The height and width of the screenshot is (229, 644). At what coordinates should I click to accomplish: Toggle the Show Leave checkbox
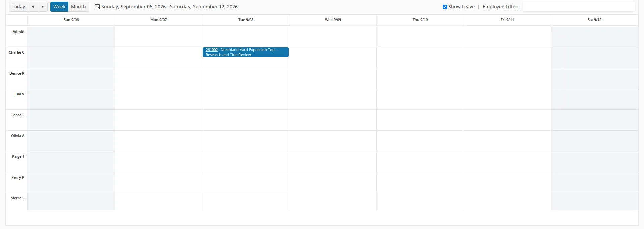445,7
